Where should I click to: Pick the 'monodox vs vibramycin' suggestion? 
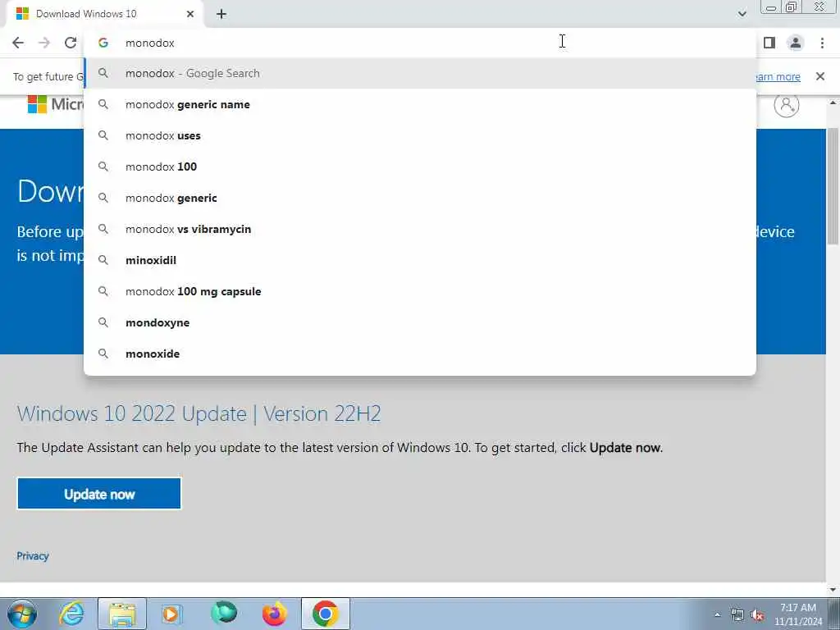(420, 229)
